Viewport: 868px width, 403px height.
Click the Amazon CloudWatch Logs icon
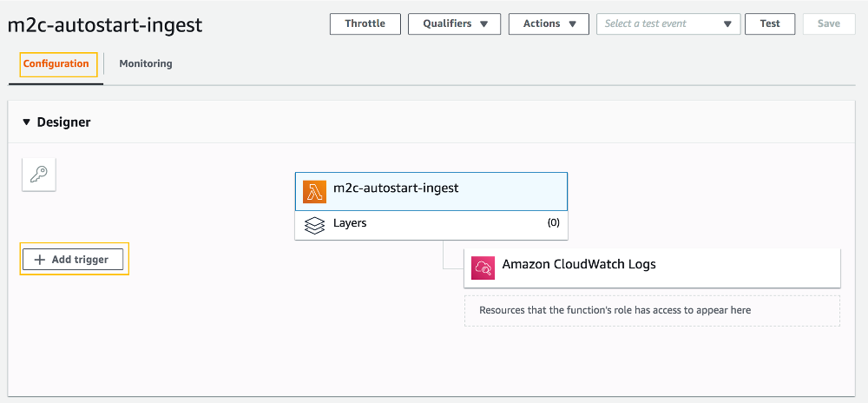pyautogui.click(x=483, y=268)
